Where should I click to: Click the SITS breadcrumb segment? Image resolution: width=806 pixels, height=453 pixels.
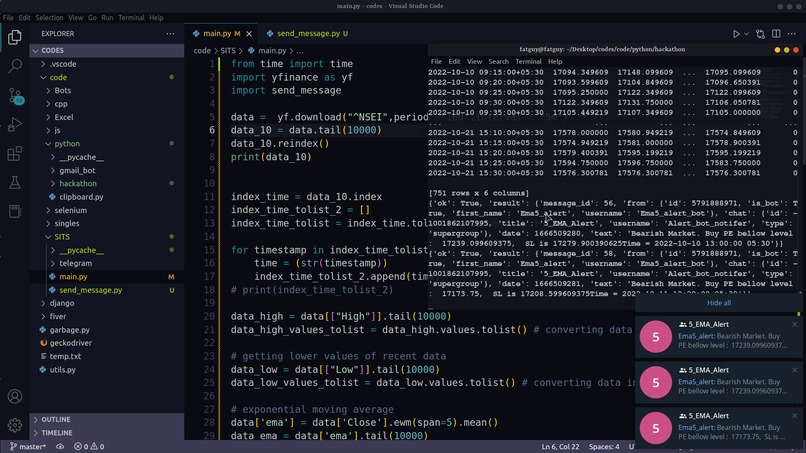point(228,51)
